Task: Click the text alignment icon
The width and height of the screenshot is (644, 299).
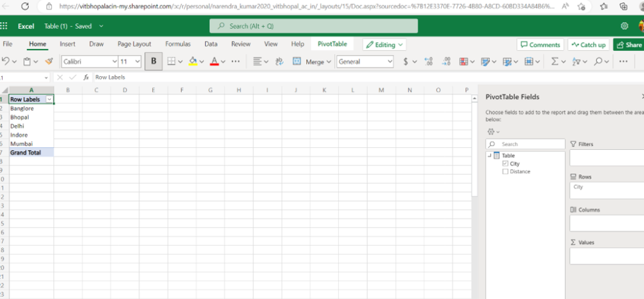Action: pyautogui.click(x=257, y=61)
